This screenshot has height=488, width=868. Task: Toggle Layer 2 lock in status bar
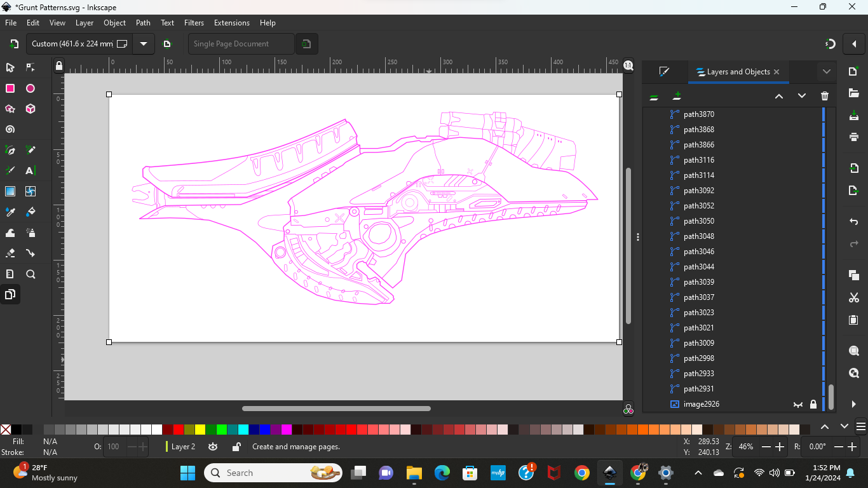(x=236, y=447)
